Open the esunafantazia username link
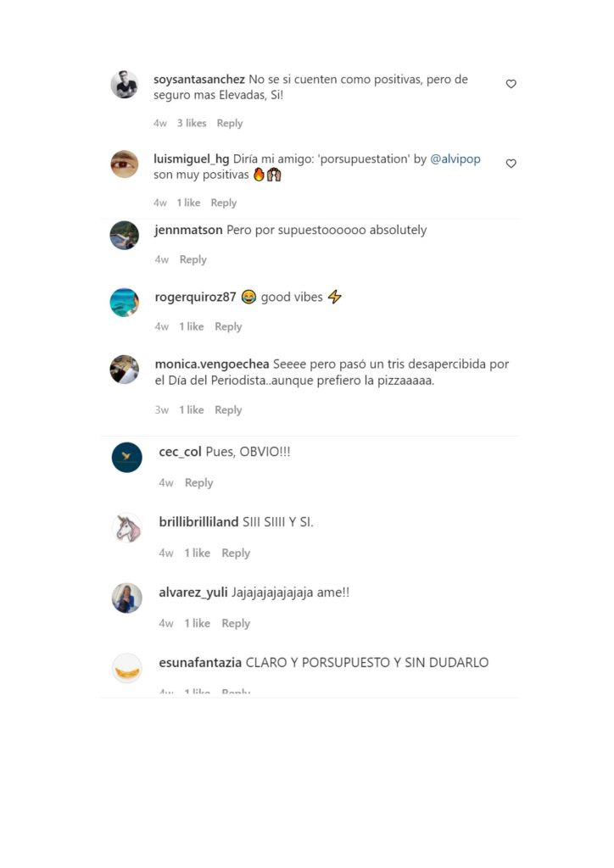Screen dimensions: 614x868 tap(200, 663)
